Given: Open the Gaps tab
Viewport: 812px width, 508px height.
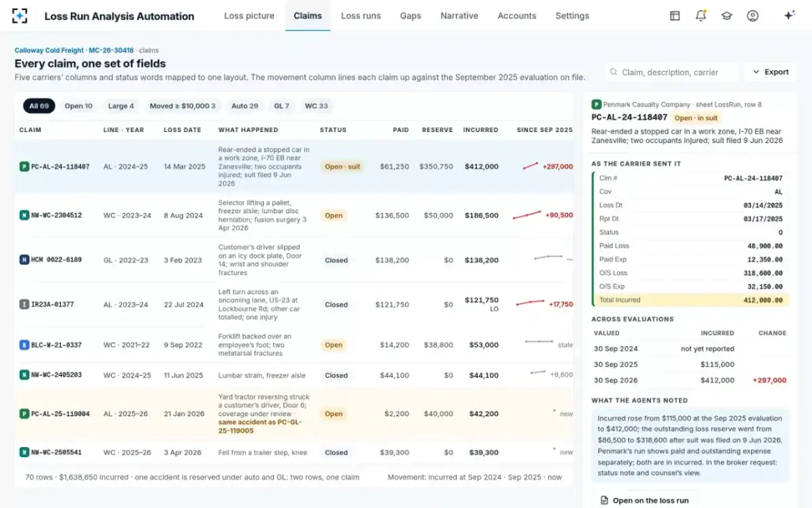Looking at the screenshot, I should tap(411, 16).
